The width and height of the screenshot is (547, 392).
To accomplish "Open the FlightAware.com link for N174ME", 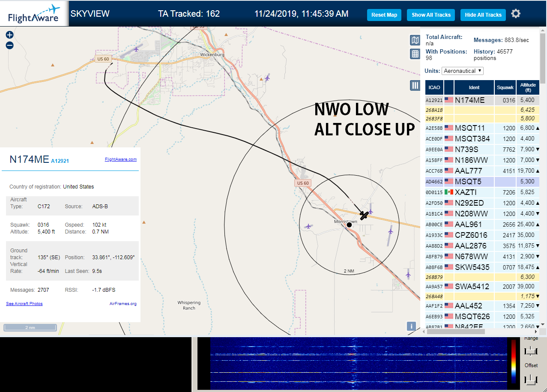I will (x=121, y=159).
